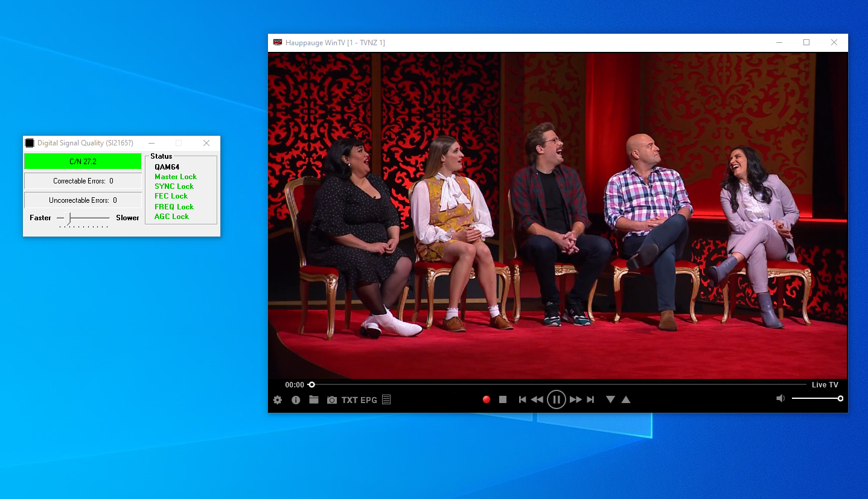Click the volume slider track
The width and height of the screenshot is (868, 499).
(x=817, y=398)
